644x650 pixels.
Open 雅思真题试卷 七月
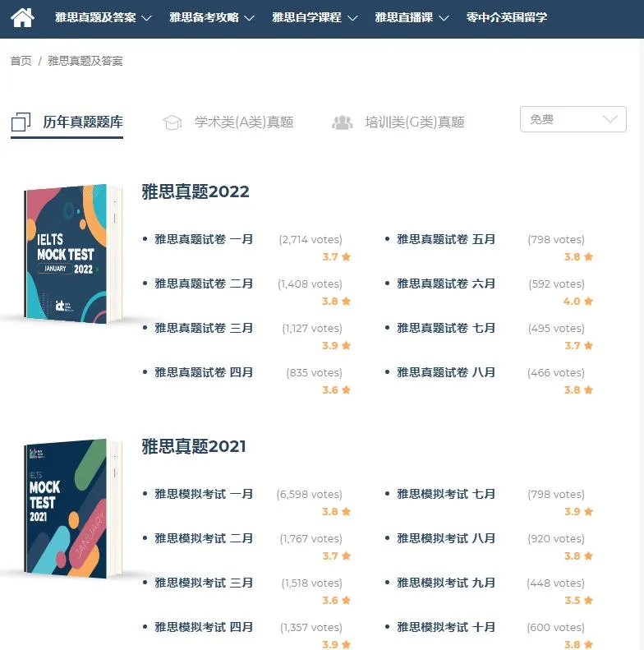point(446,328)
